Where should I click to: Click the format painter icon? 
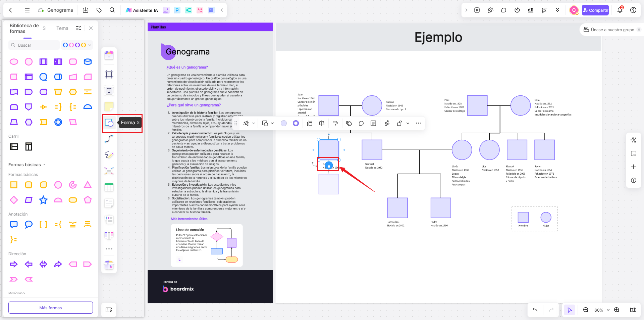point(335,123)
